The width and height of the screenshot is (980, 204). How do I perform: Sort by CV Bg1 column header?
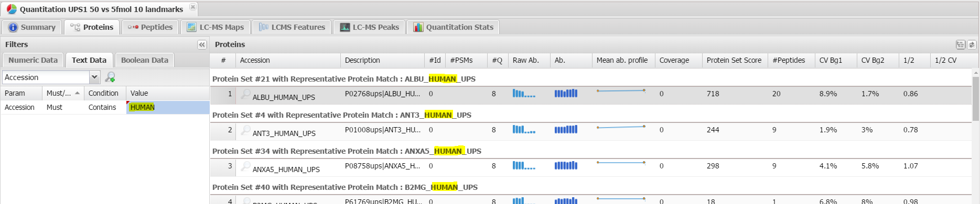[x=836, y=60]
